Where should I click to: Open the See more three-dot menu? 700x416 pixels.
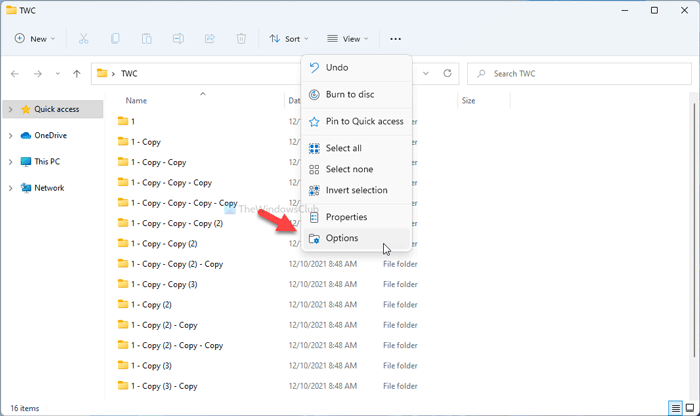click(395, 39)
